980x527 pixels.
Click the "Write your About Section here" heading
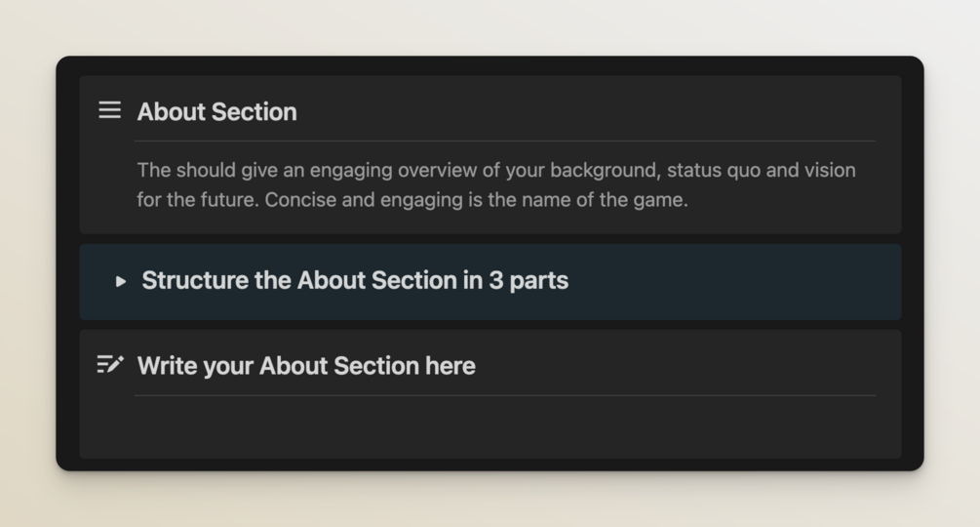coord(306,366)
